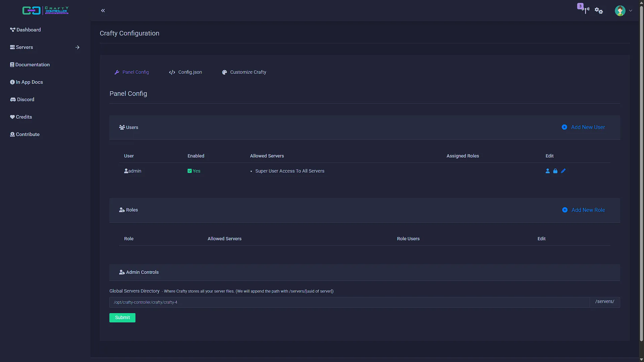This screenshot has width=644, height=362.
Task: Click the lock icon for admin user
Action: tap(555, 171)
